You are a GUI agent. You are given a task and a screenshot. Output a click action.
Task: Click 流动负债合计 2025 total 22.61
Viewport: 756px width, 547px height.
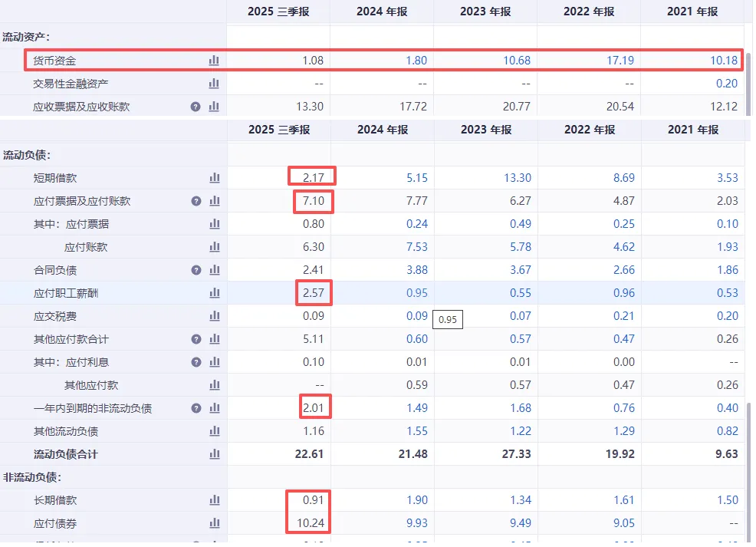coord(309,454)
